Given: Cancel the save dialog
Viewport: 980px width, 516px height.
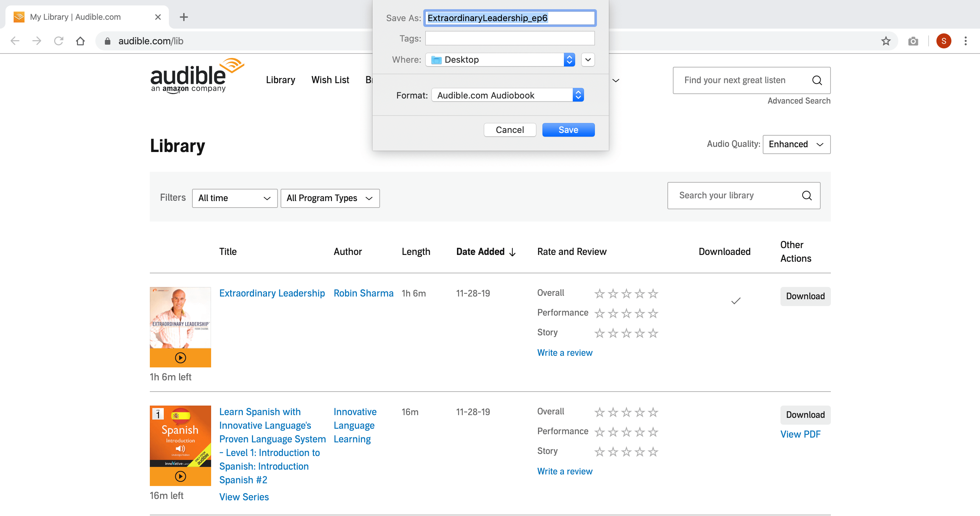Looking at the screenshot, I should [510, 130].
